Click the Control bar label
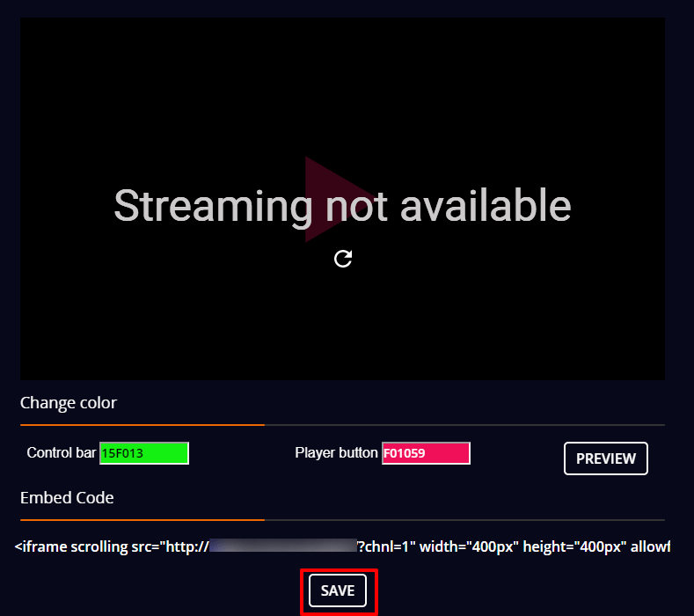 pos(62,452)
